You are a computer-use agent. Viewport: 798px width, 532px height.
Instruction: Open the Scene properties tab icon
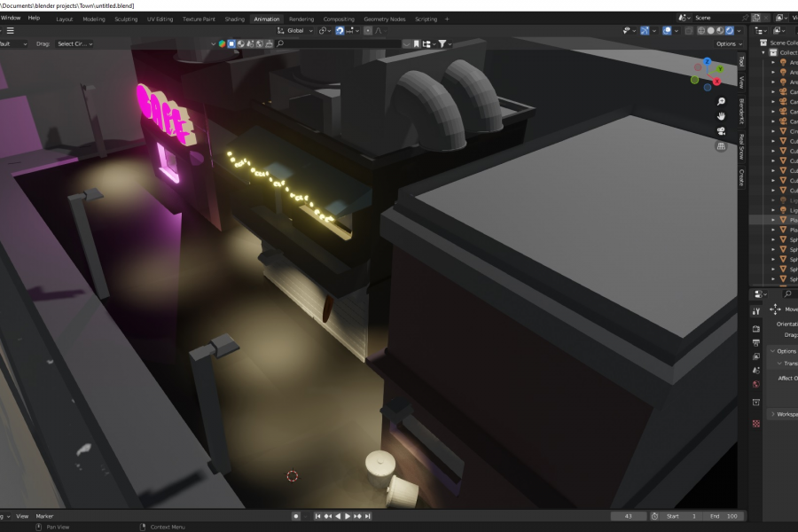pos(755,370)
